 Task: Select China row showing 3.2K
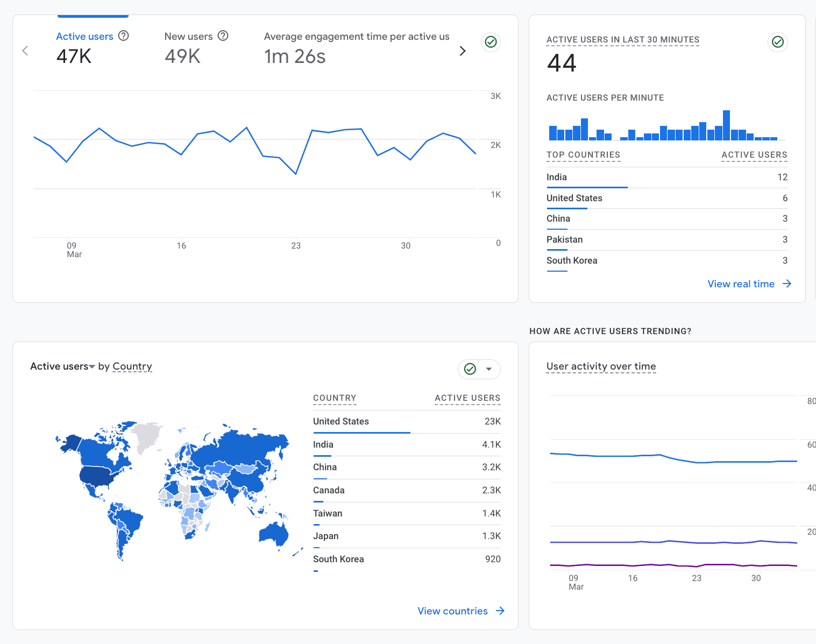point(407,468)
